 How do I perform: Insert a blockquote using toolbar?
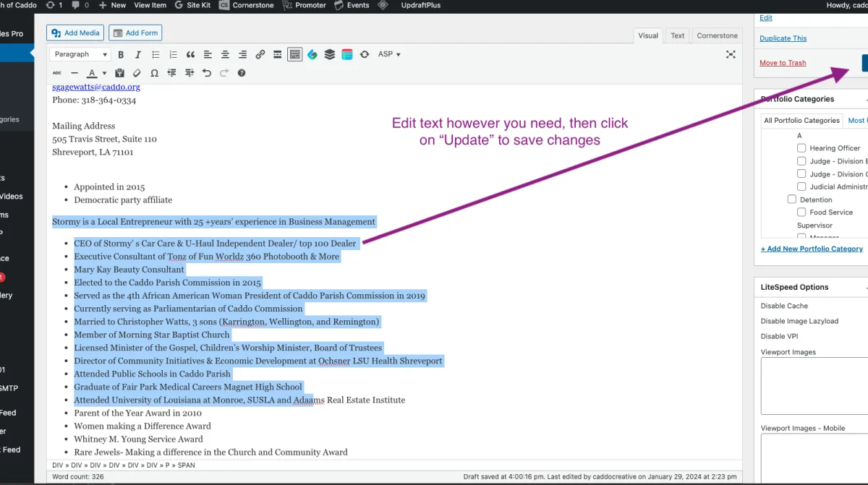point(190,54)
